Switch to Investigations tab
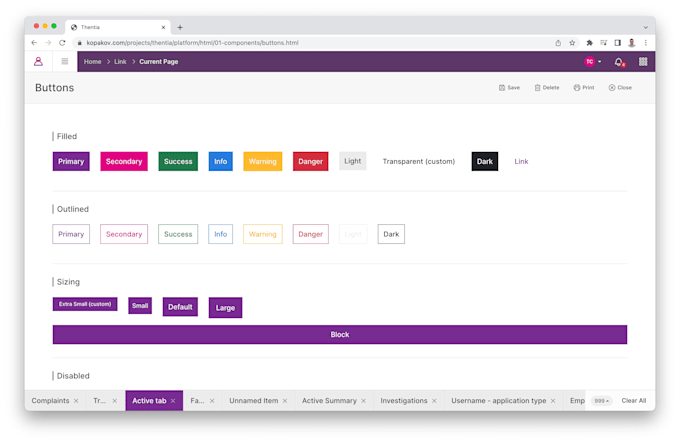This screenshot has width=680, height=443. (404, 401)
